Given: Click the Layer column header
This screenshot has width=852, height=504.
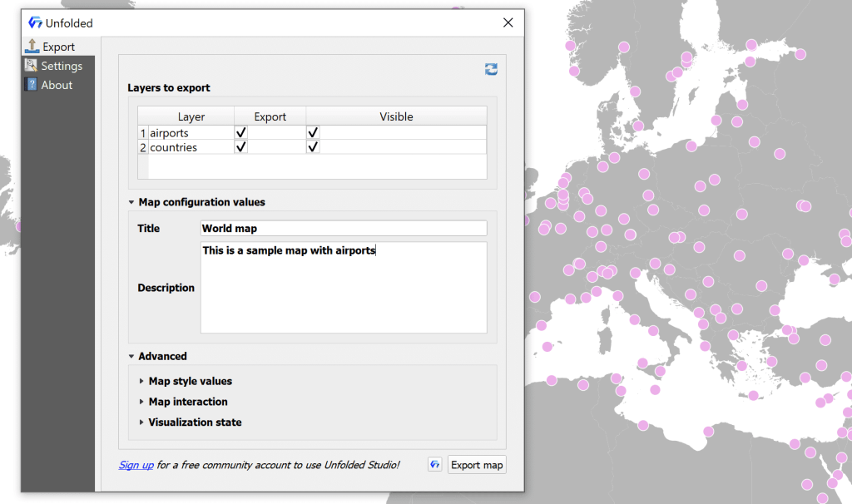Looking at the screenshot, I should point(191,116).
